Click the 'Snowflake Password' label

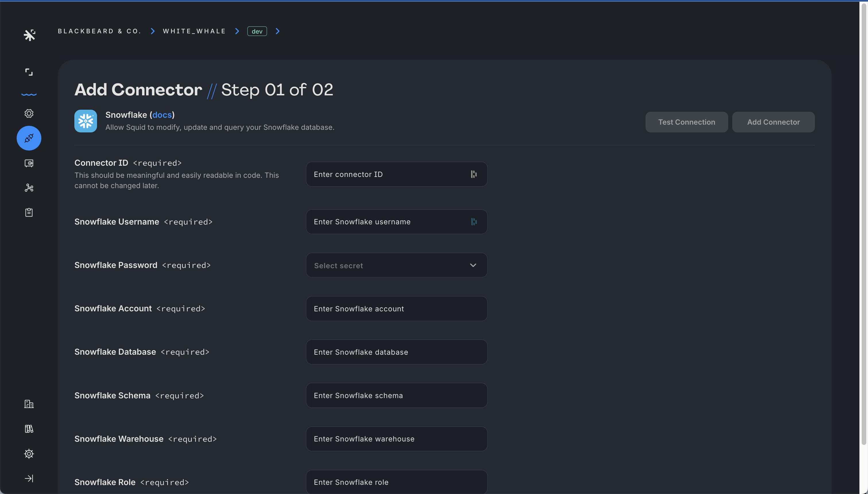click(x=116, y=265)
